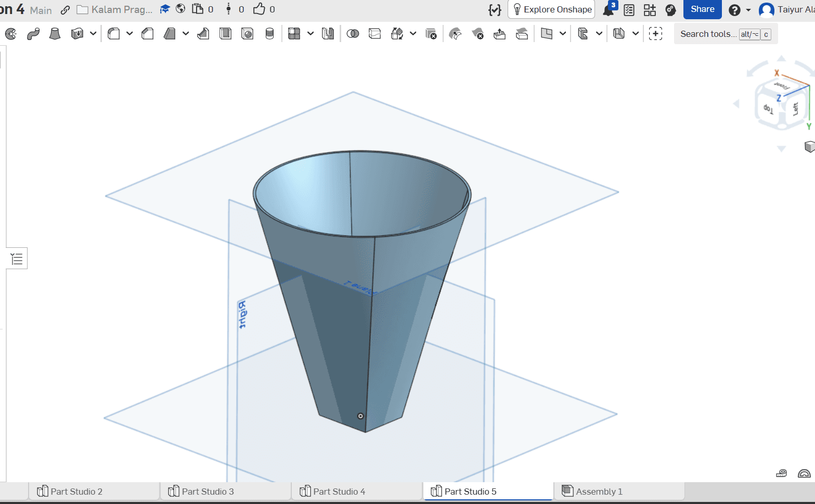Open the Configuration variables braces icon
Image resolution: width=815 pixels, height=504 pixels.
click(x=495, y=9)
